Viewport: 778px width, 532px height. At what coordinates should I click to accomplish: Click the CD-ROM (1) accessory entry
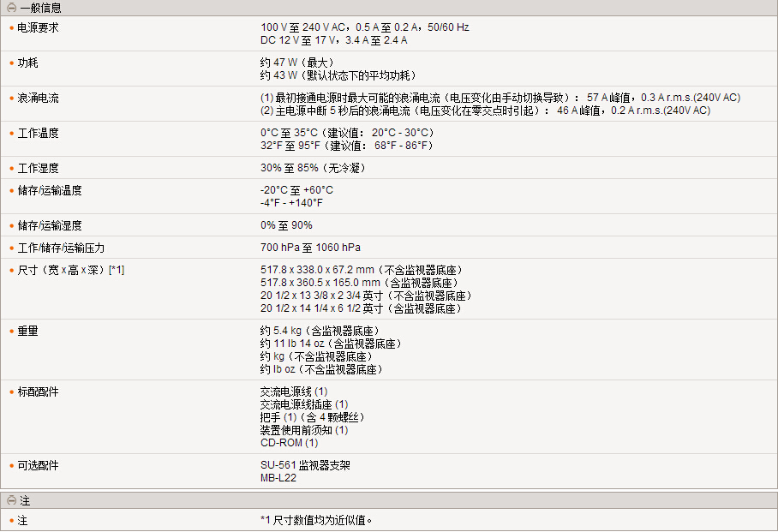pyautogui.click(x=289, y=443)
